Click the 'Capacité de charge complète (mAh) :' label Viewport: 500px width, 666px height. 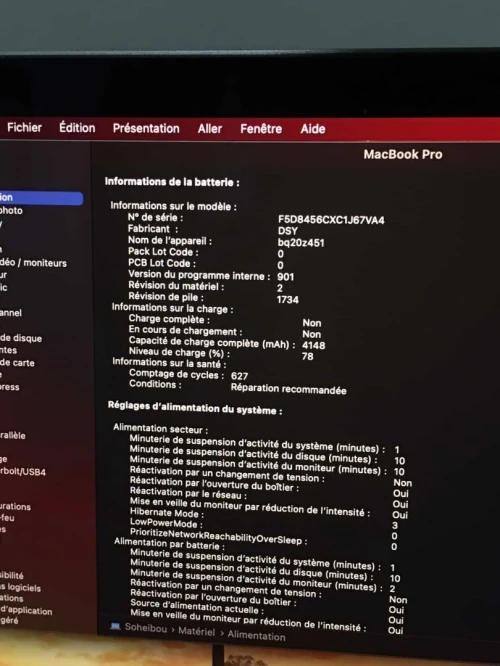point(212,342)
